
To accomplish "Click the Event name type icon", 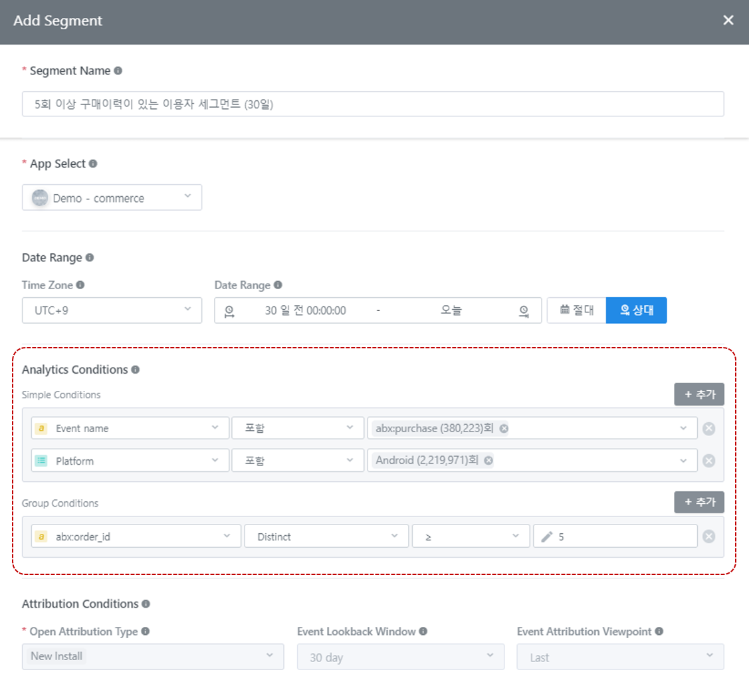I will tap(42, 428).
